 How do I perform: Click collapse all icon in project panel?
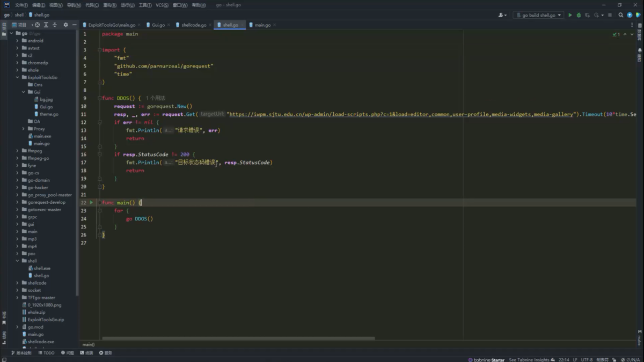55,25
